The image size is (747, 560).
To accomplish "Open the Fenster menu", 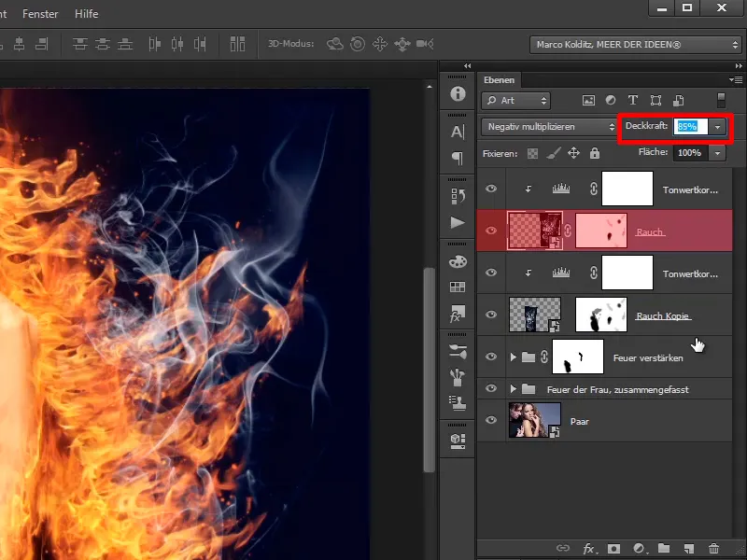I will [40, 14].
